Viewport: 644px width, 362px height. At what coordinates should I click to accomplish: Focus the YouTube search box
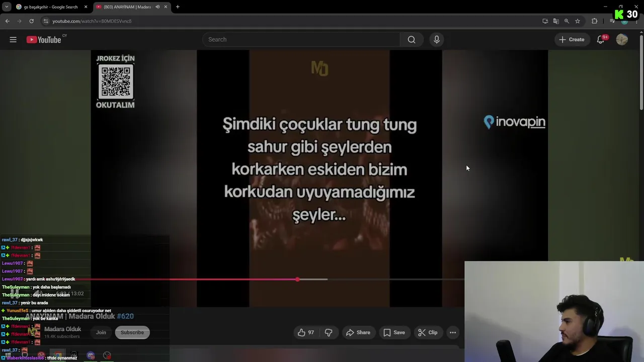point(301,40)
